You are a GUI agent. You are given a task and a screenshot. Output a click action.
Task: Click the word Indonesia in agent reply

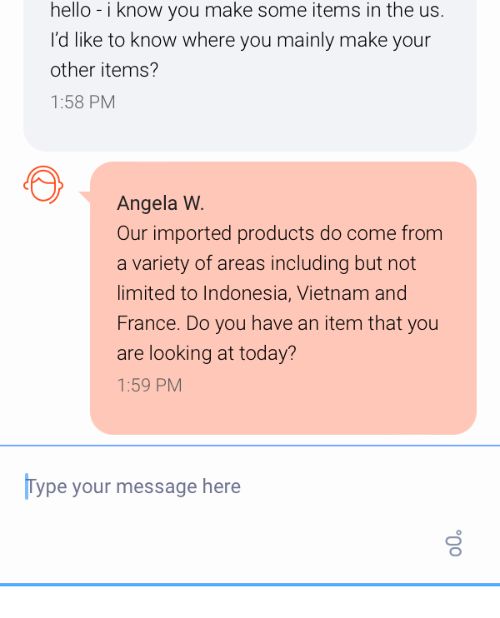[247, 293]
